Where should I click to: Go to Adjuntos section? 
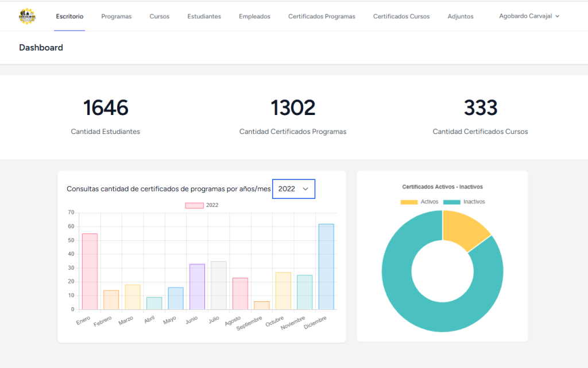(x=461, y=17)
